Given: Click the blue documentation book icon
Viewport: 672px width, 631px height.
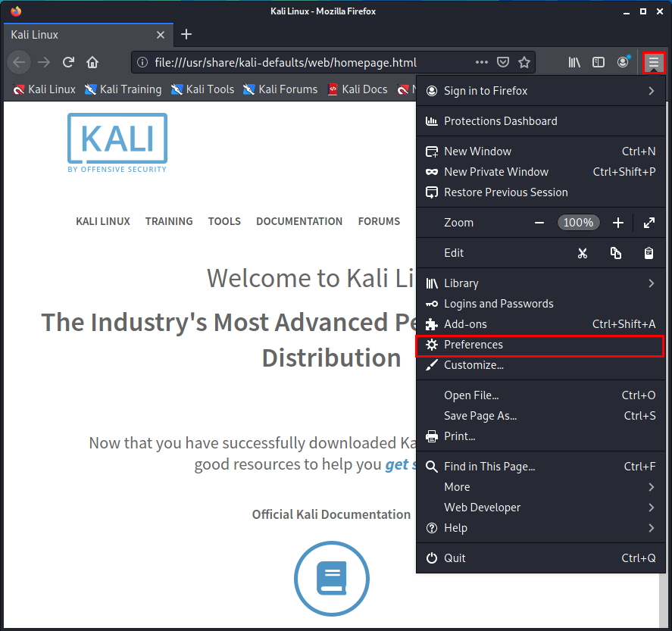Looking at the screenshot, I should tap(331, 578).
